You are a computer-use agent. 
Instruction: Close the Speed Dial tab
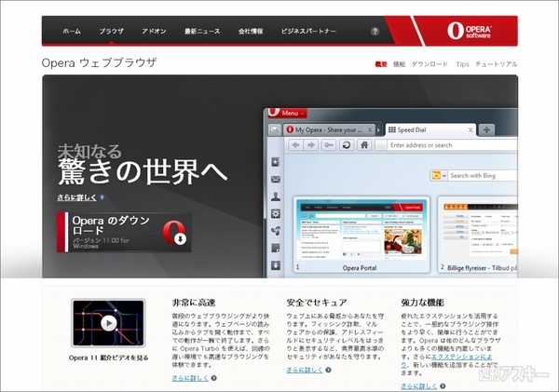[470, 130]
